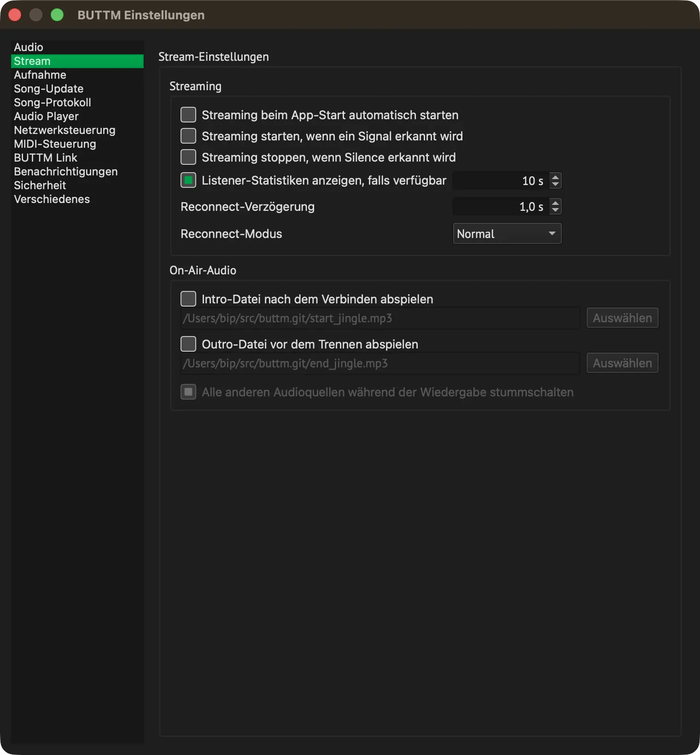The image size is (700, 755).
Task: Click Auswählen for the intro file
Action: coord(622,318)
